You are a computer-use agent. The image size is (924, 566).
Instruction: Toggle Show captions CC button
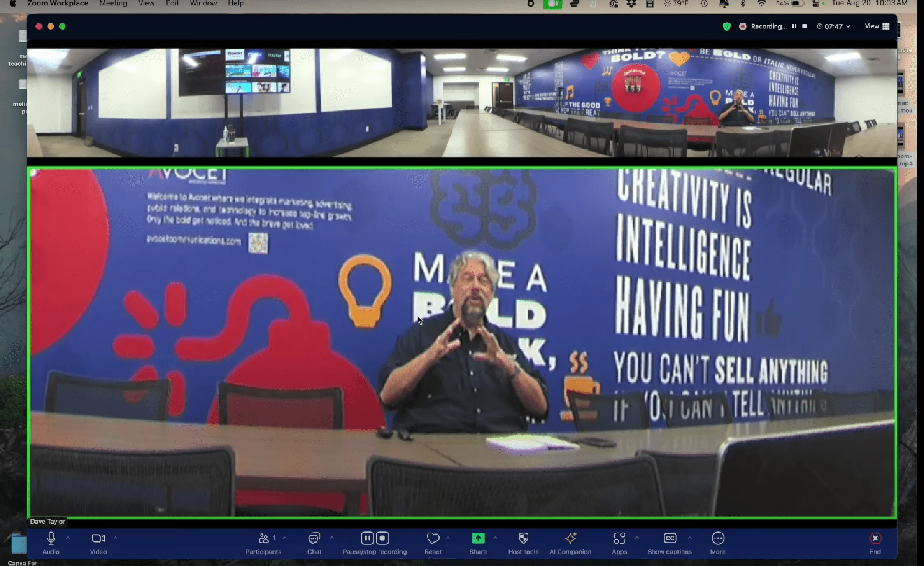[670, 538]
